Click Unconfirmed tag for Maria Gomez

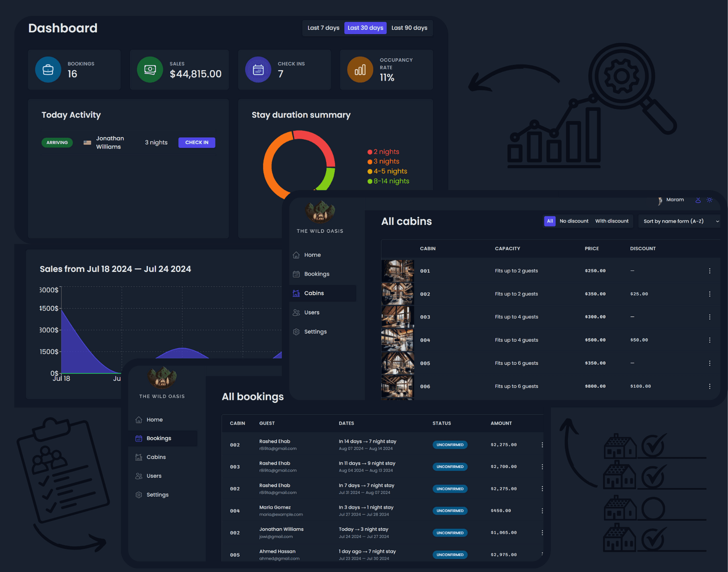click(x=450, y=511)
